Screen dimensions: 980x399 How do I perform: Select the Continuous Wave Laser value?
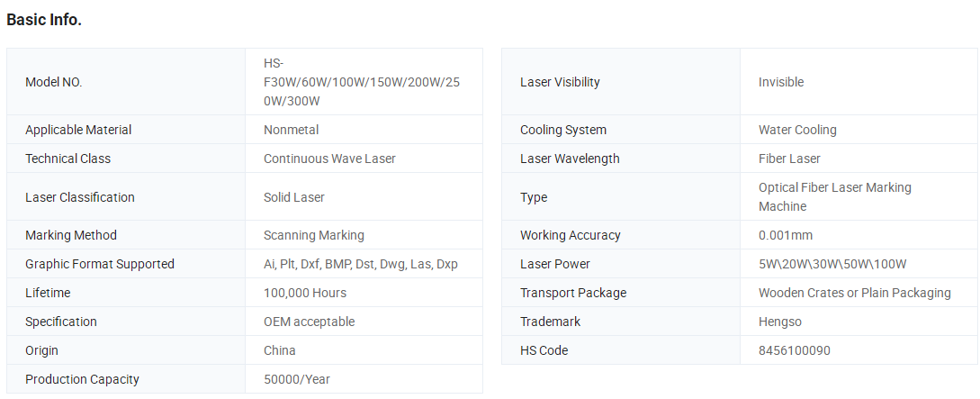329,159
